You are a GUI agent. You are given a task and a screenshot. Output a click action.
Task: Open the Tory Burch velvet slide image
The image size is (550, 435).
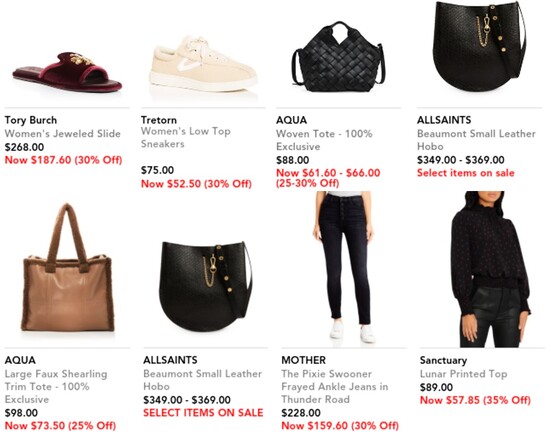click(67, 72)
